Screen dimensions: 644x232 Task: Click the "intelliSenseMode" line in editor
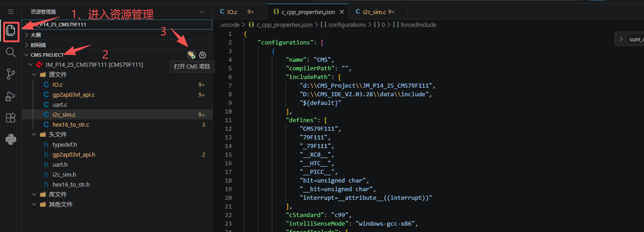click(352, 223)
